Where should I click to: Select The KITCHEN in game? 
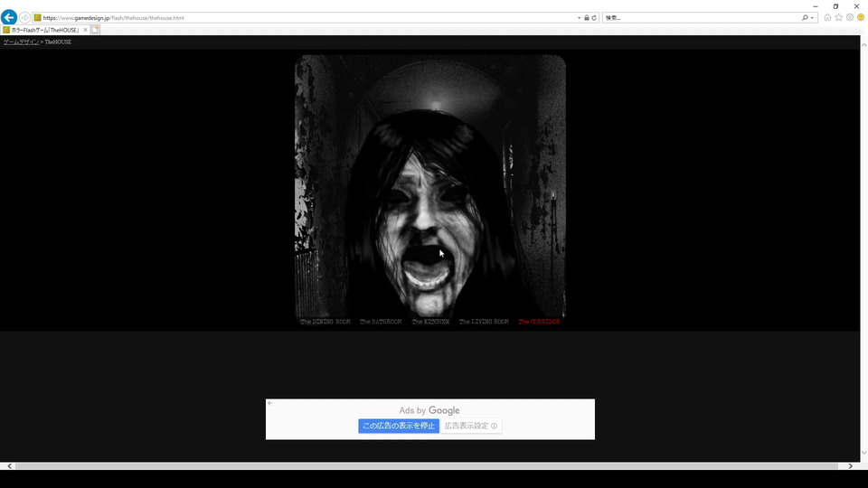[430, 322]
